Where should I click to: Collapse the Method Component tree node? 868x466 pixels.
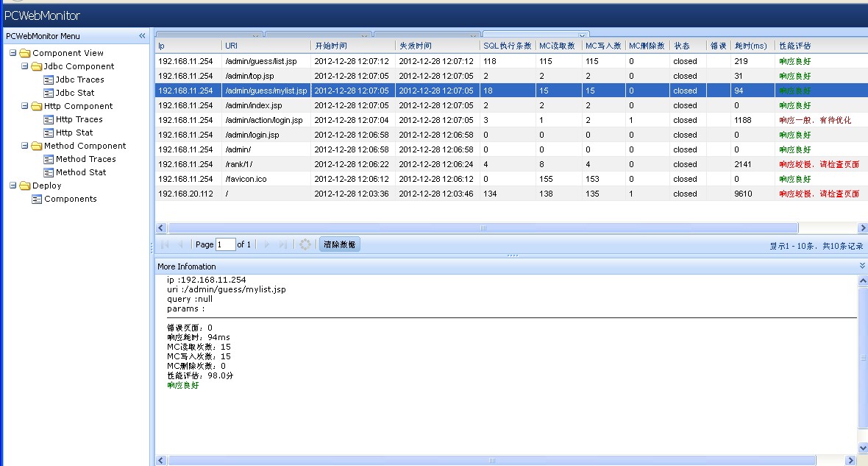(25, 146)
